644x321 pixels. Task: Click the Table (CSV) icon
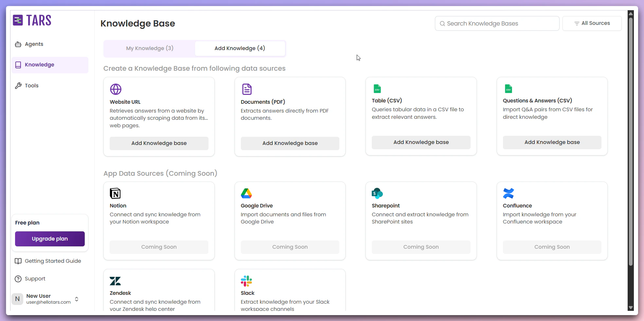coord(377,89)
